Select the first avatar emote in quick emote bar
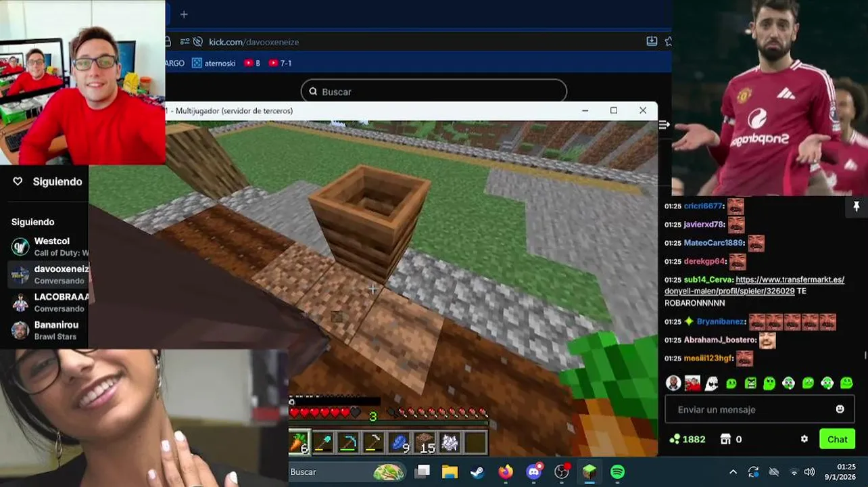The height and width of the screenshot is (487, 868). pyautogui.click(x=673, y=383)
